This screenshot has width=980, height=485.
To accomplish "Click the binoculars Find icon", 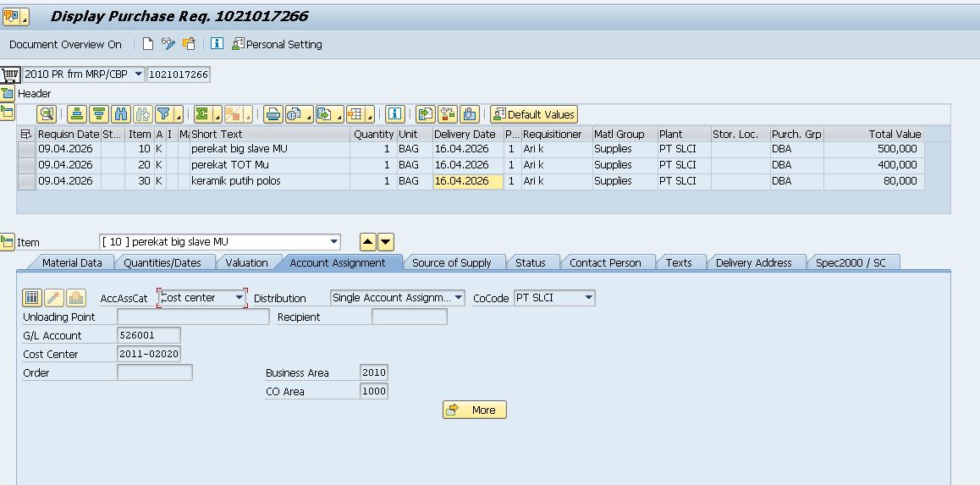I will click(x=121, y=114).
